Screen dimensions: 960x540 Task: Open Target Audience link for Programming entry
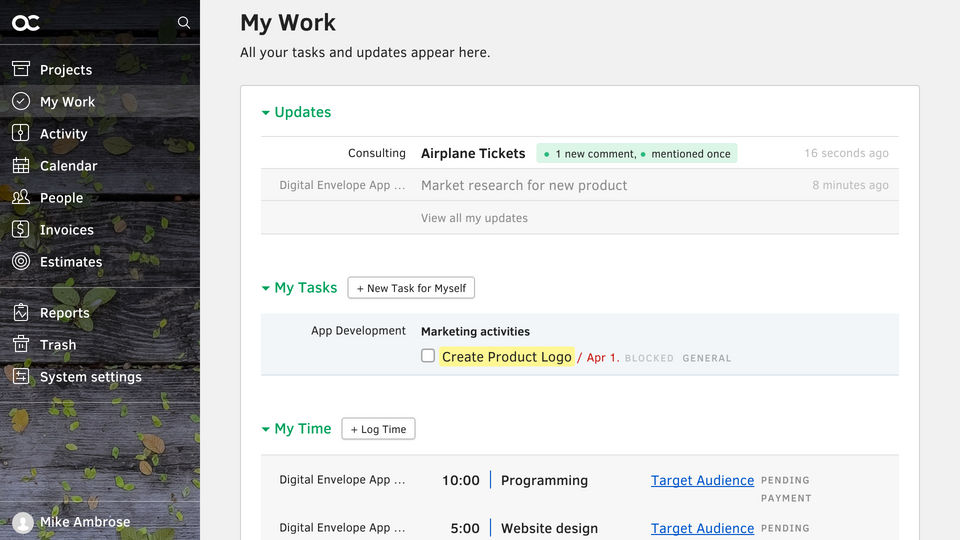[x=702, y=480]
